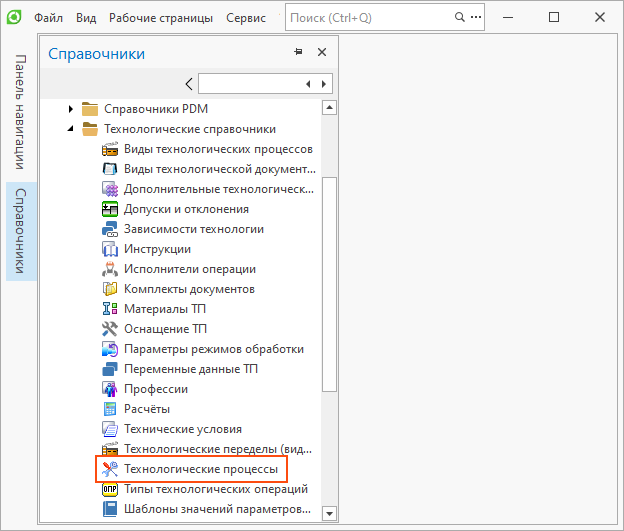Click Допуски и отклонения icon
624x531 pixels.
(110, 209)
